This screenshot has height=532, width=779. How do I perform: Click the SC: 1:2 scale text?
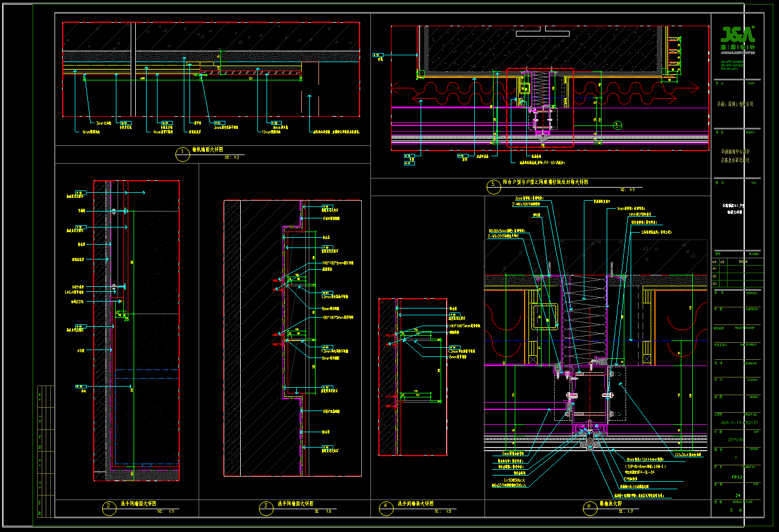pyautogui.click(x=232, y=157)
